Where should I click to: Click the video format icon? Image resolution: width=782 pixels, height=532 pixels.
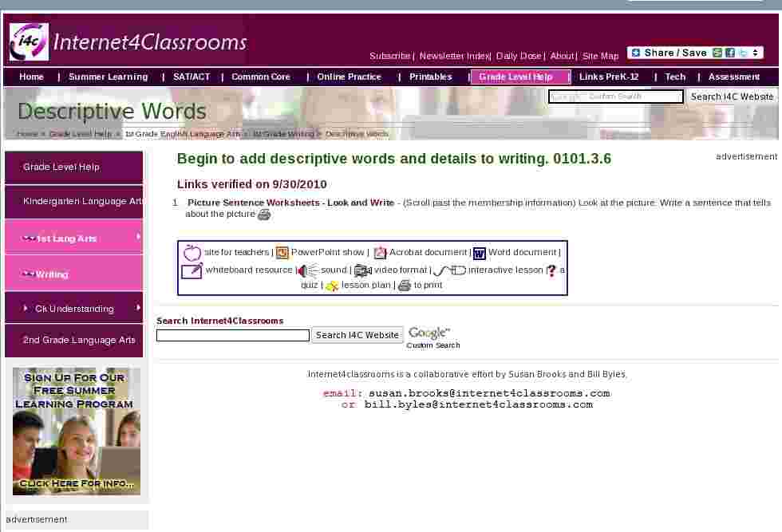tap(363, 270)
